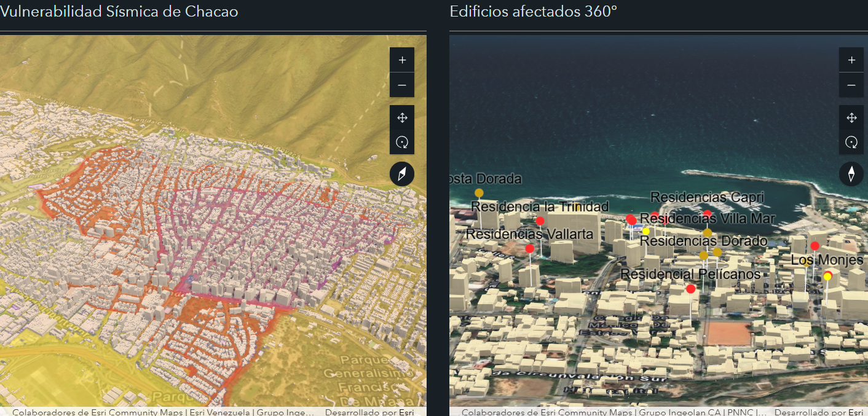Click the Residencias Capri label
Screen dimensions: 868x416
pos(707,197)
